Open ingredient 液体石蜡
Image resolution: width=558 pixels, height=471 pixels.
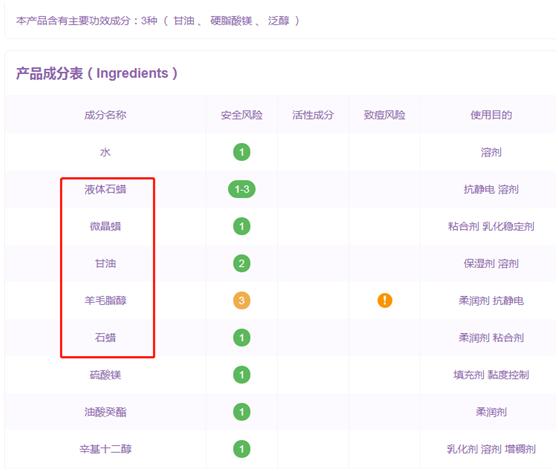click(105, 189)
